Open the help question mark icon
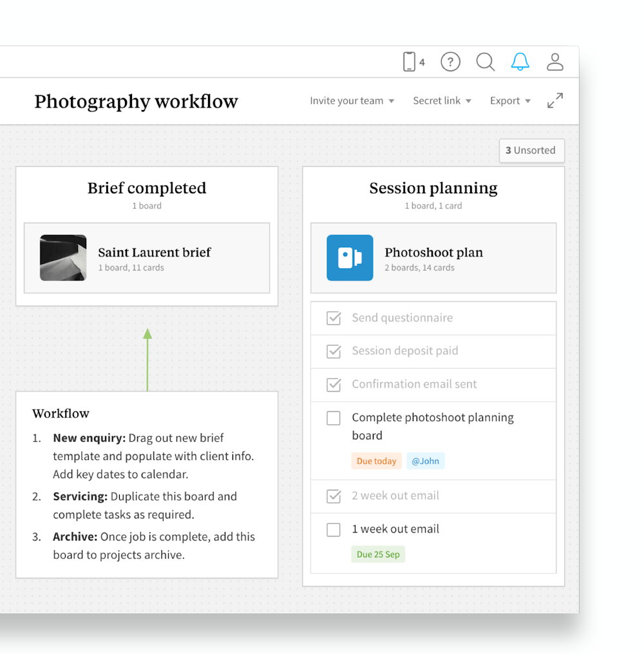Image resolution: width=644 pixels, height=657 pixels. point(450,62)
